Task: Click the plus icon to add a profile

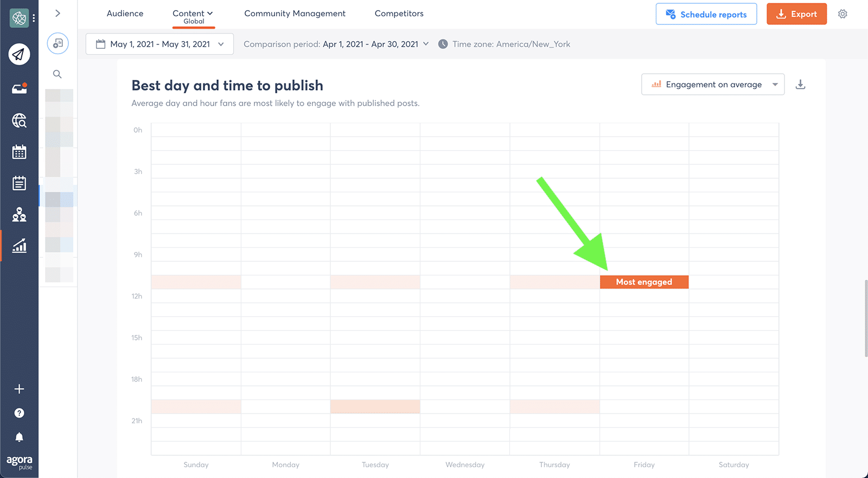Action: 19,389
